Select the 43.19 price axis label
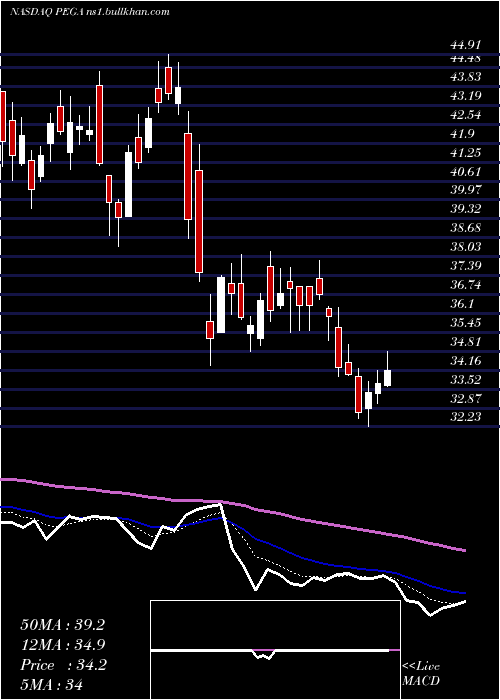The height and width of the screenshot is (700, 500). [465, 96]
